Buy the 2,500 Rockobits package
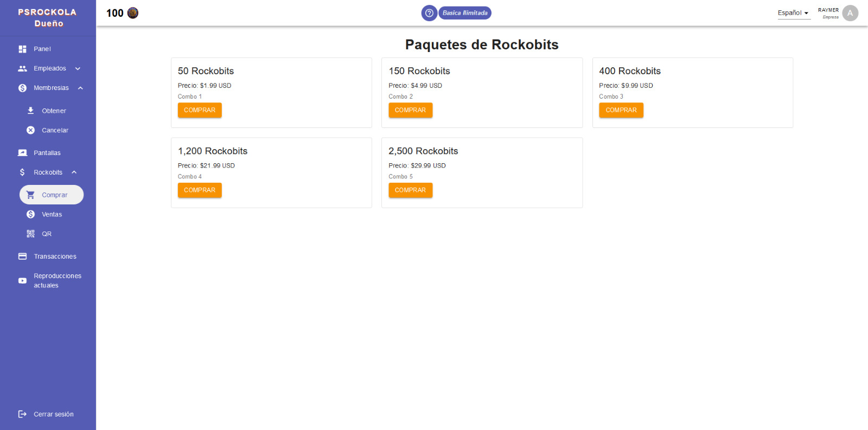Image resolution: width=868 pixels, height=430 pixels. (410, 190)
